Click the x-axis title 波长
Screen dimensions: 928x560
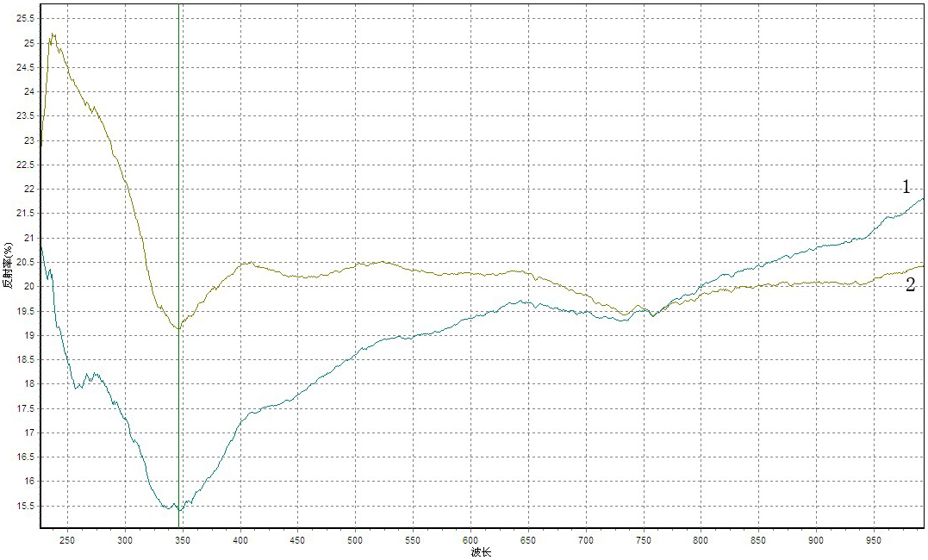click(x=481, y=552)
